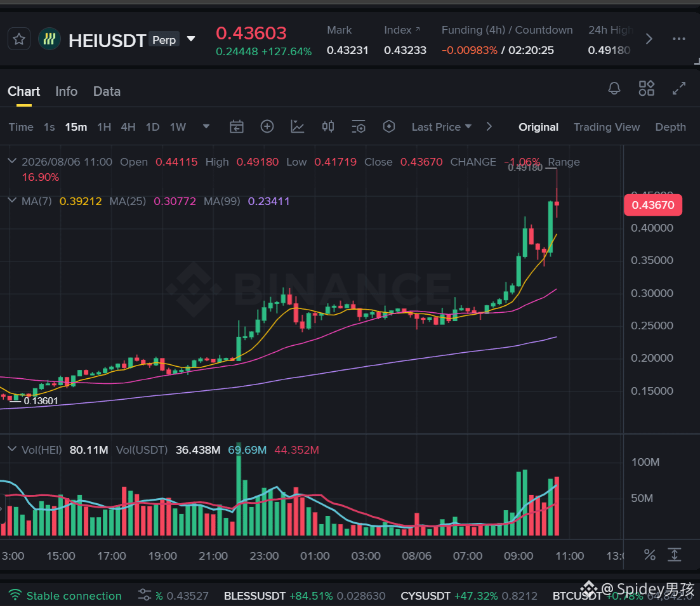Screen dimensions: 700x606
Task: Click the current price tag 0.43670
Action: (x=652, y=205)
